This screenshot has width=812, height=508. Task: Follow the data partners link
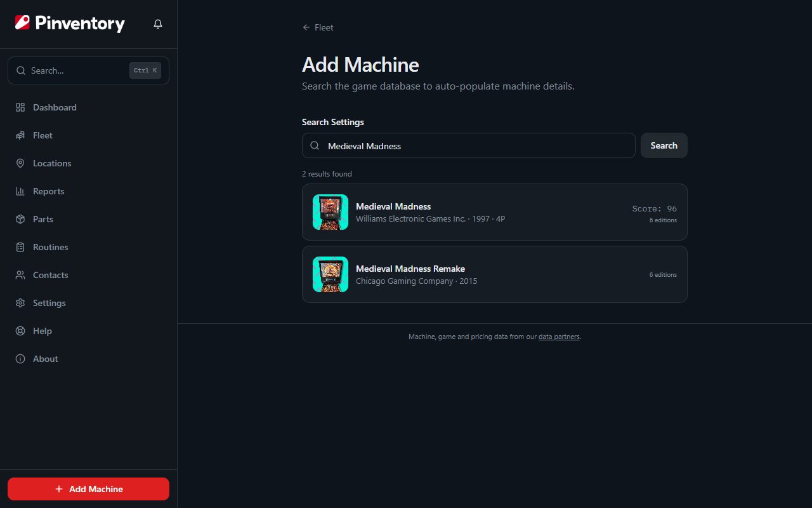pos(559,337)
